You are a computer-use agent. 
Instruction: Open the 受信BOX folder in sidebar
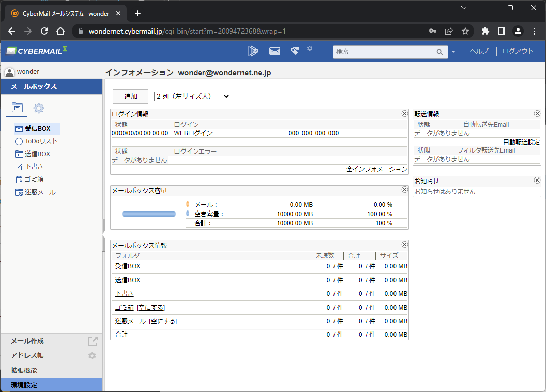point(37,129)
